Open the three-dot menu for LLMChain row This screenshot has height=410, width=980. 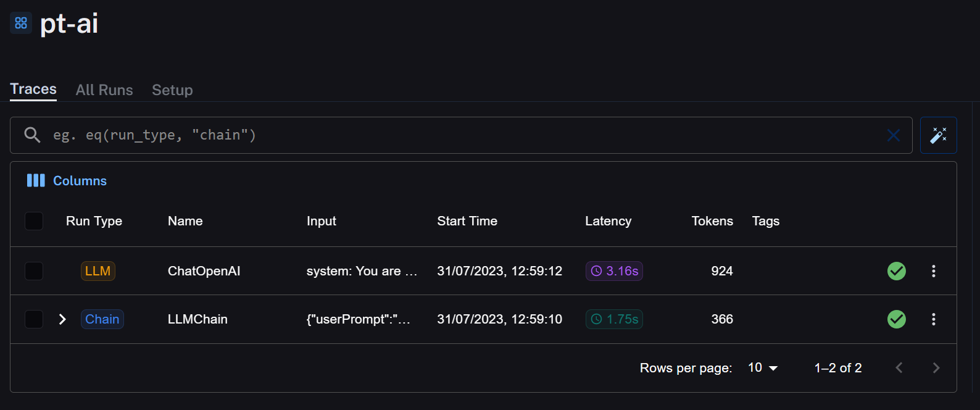pos(933,319)
